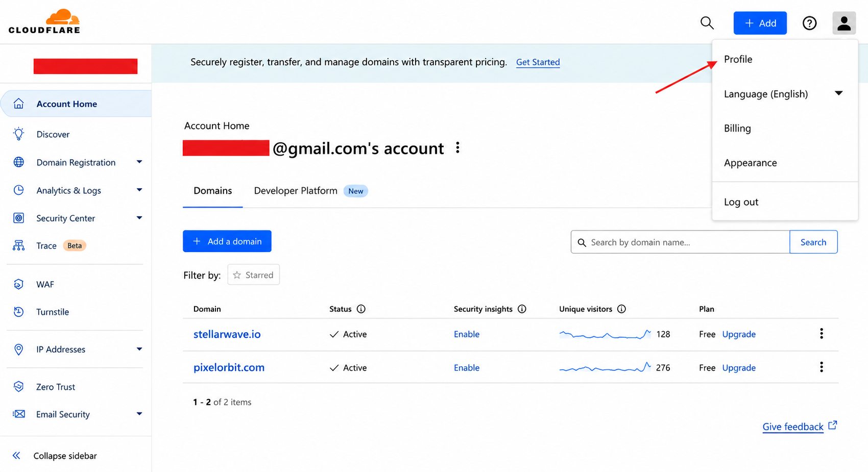
Task: Click the Unique visitors info icon
Action: [621, 309]
